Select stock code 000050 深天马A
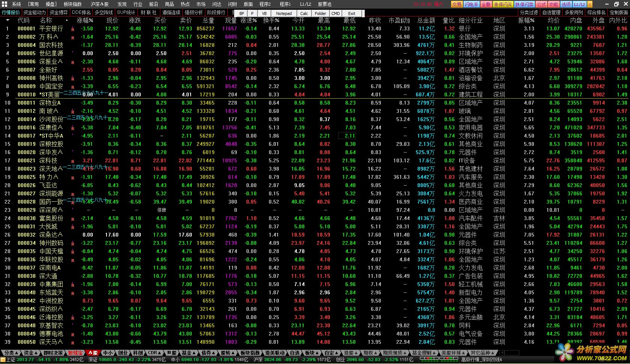 click(x=27, y=342)
